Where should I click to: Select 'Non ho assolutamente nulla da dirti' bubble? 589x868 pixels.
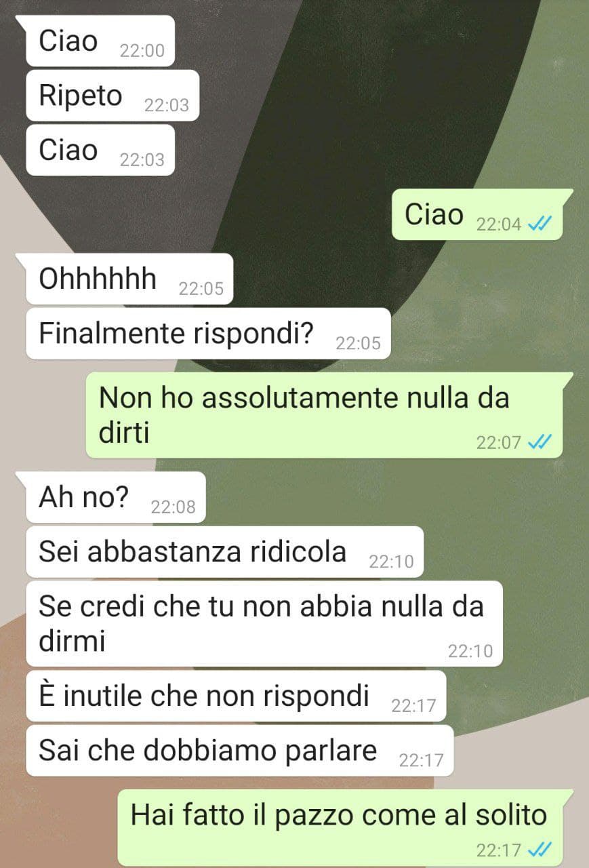(324, 415)
